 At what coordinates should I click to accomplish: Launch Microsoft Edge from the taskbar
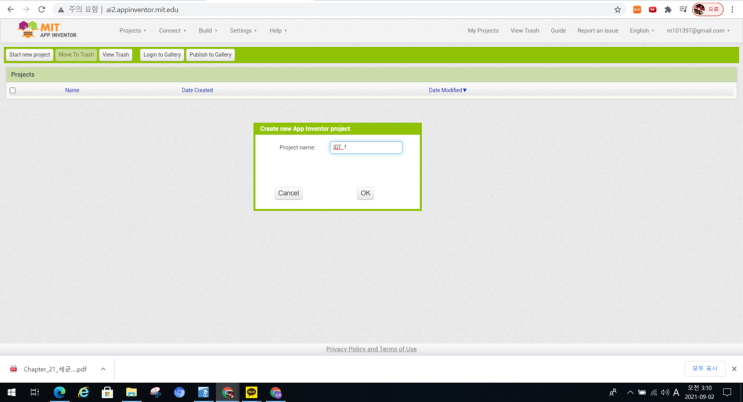(59, 392)
